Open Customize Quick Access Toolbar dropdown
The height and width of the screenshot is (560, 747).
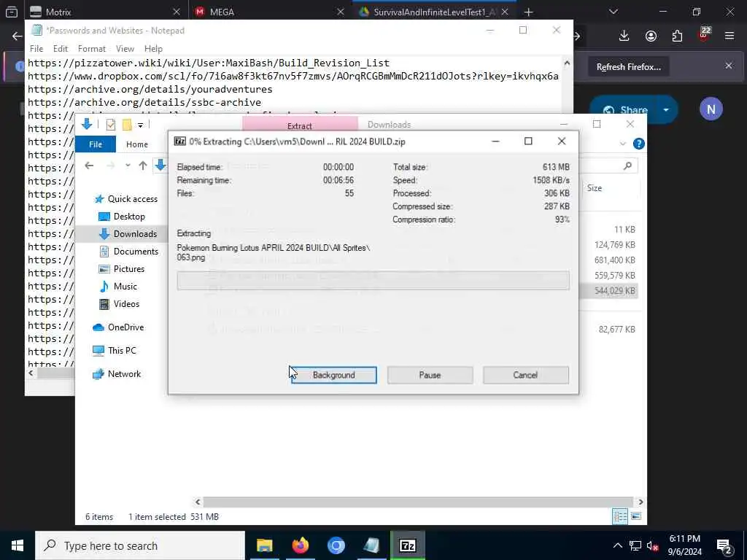(140, 125)
